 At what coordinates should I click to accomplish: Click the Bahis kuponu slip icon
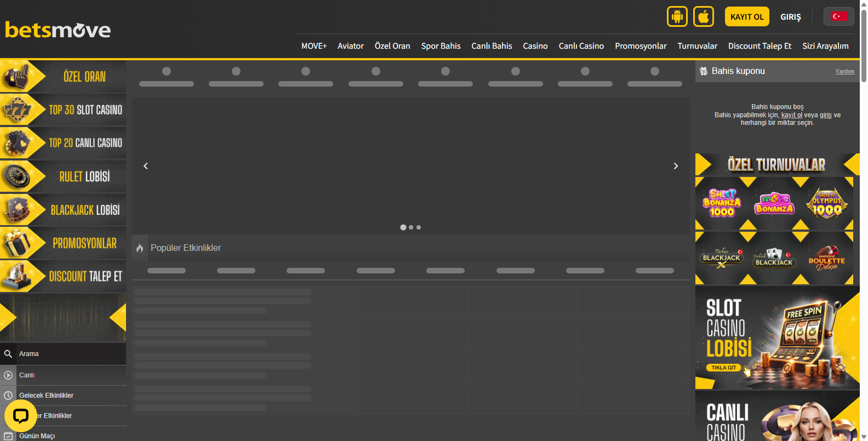(704, 71)
